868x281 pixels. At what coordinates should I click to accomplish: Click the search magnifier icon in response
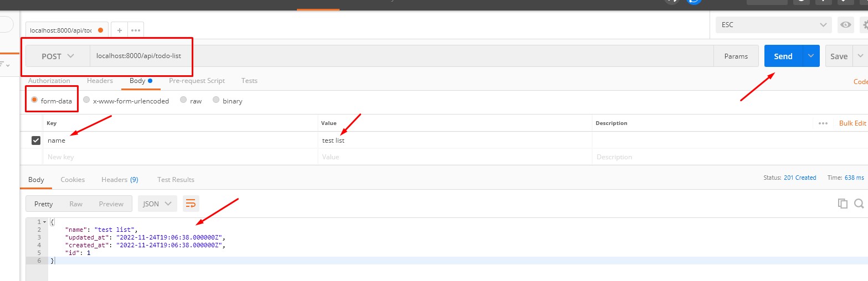point(859,204)
